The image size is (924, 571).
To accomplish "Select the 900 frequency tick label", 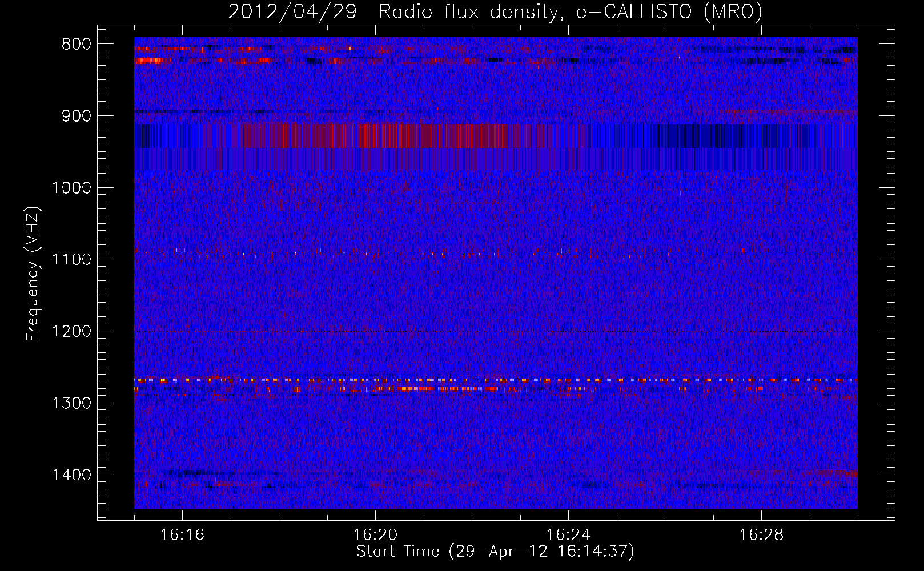I will pos(77,116).
